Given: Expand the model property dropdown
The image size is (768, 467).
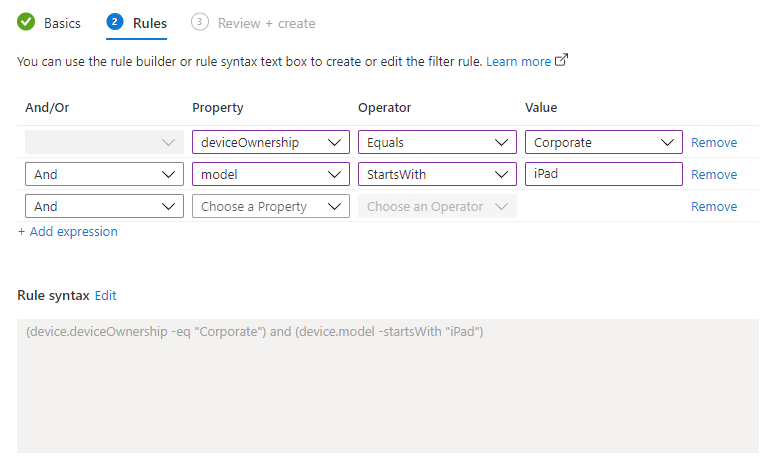Looking at the screenshot, I should tap(270, 175).
